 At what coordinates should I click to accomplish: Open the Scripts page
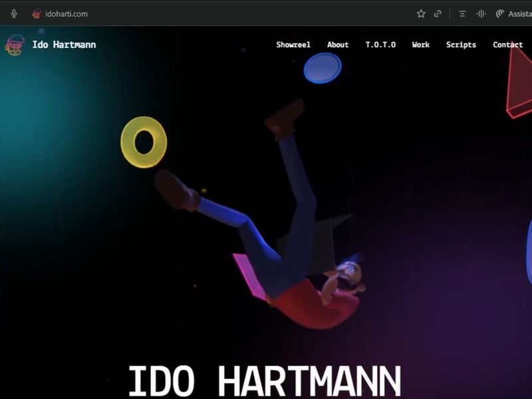tap(462, 45)
